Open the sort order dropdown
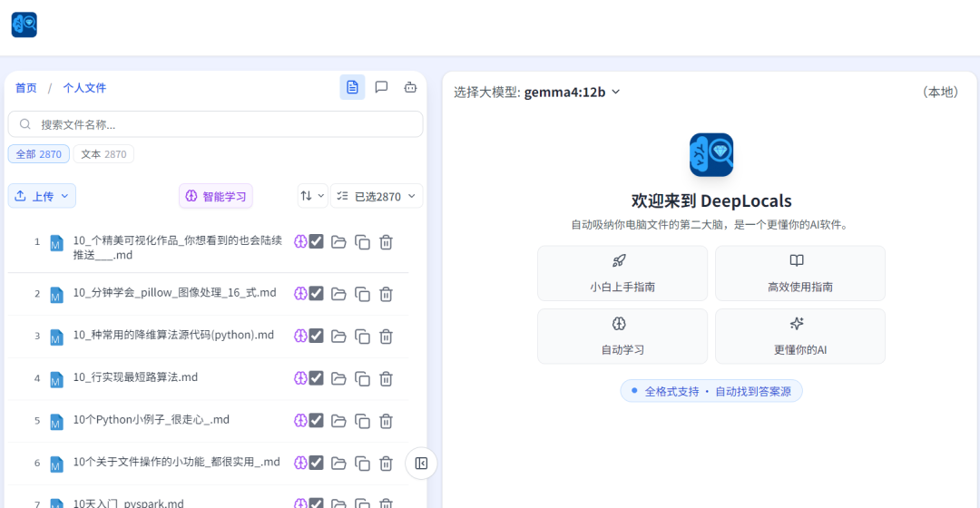The height and width of the screenshot is (508, 980). point(312,196)
